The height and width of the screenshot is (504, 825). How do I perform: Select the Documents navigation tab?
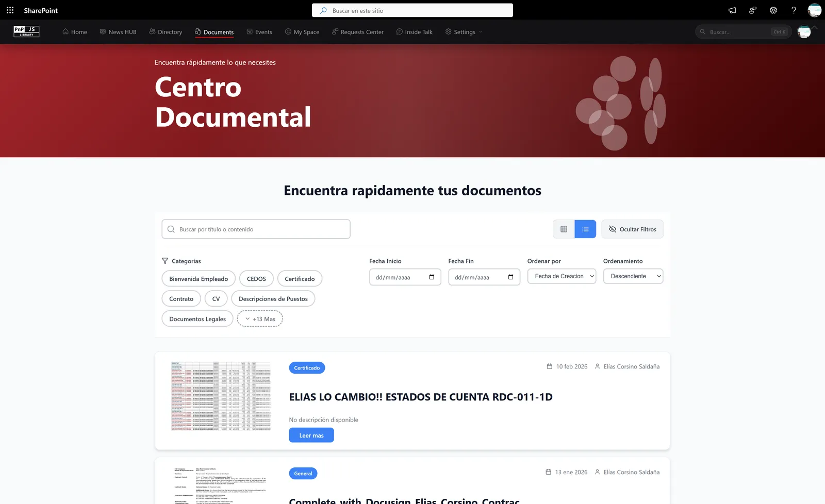click(214, 32)
